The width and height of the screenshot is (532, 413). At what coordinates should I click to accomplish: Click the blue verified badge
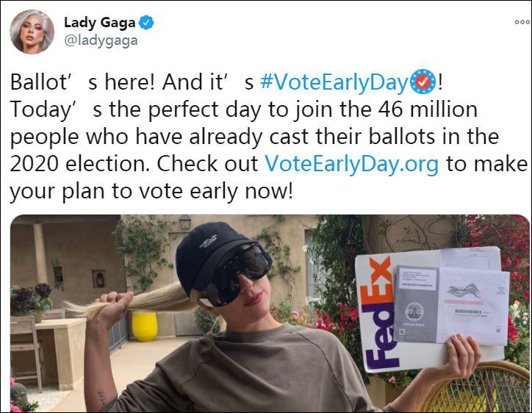click(147, 23)
